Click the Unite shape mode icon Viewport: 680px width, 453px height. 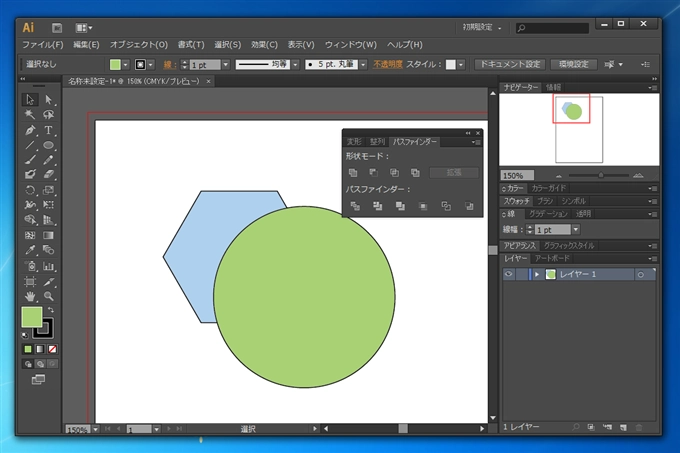353,173
